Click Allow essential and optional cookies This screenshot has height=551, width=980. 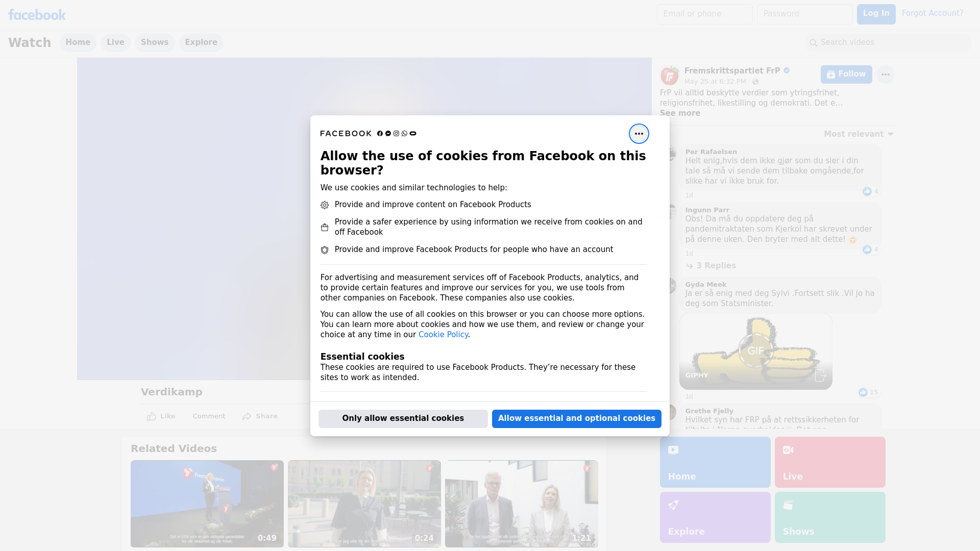576,418
